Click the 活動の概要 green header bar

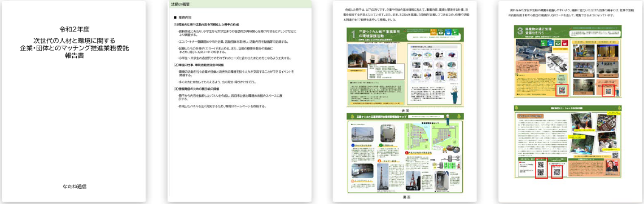coord(240,5)
